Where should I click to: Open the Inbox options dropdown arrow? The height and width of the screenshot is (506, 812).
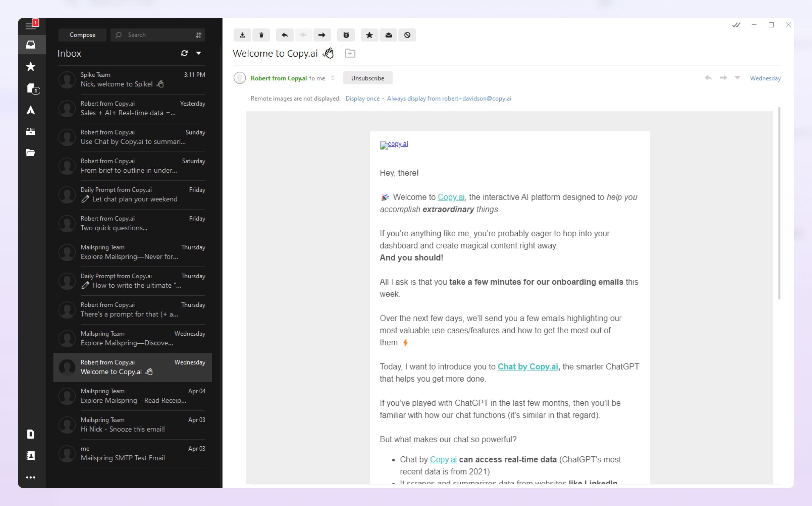click(199, 53)
